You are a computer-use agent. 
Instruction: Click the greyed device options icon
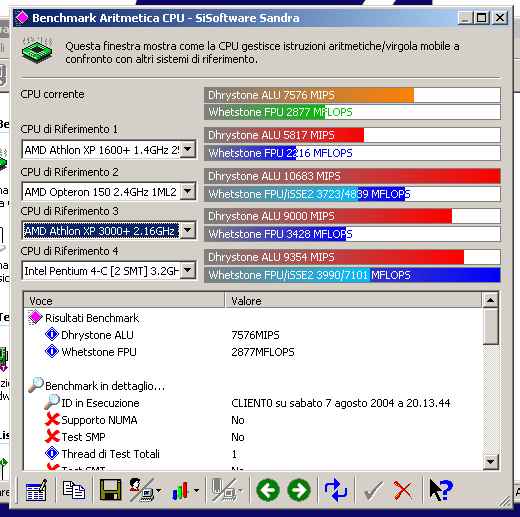[x=224, y=490]
